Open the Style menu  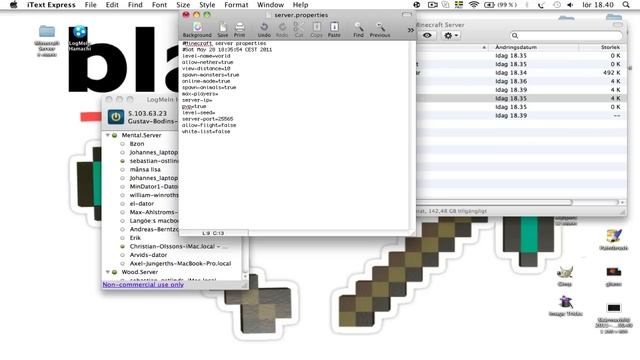pyautogui.click(x=207, y=5)
